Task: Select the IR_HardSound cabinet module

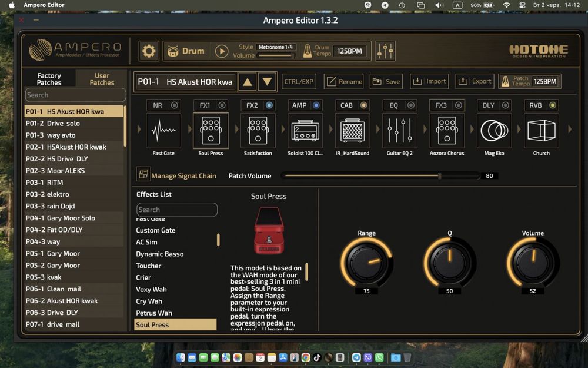Action: tap(352, 131)
